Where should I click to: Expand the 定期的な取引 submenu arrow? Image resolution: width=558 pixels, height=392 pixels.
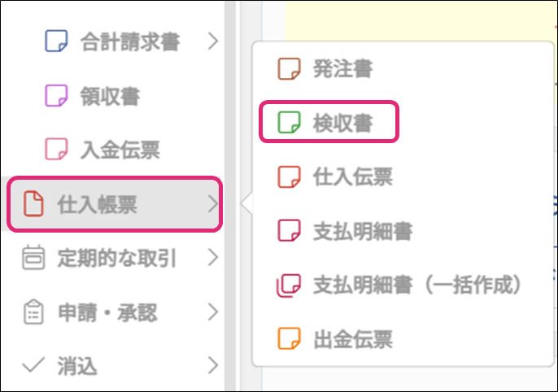tap(214, 259)
